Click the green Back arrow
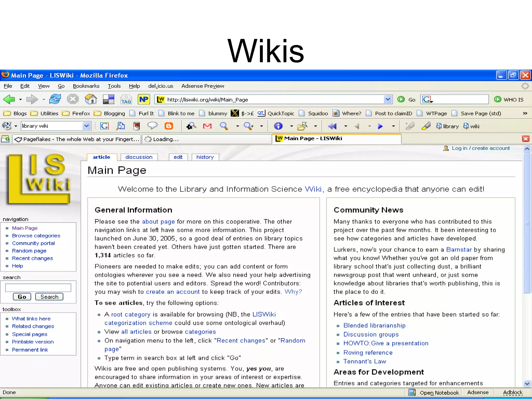Image resolution: width=532 pixels, height=399 pixels. 9,99
